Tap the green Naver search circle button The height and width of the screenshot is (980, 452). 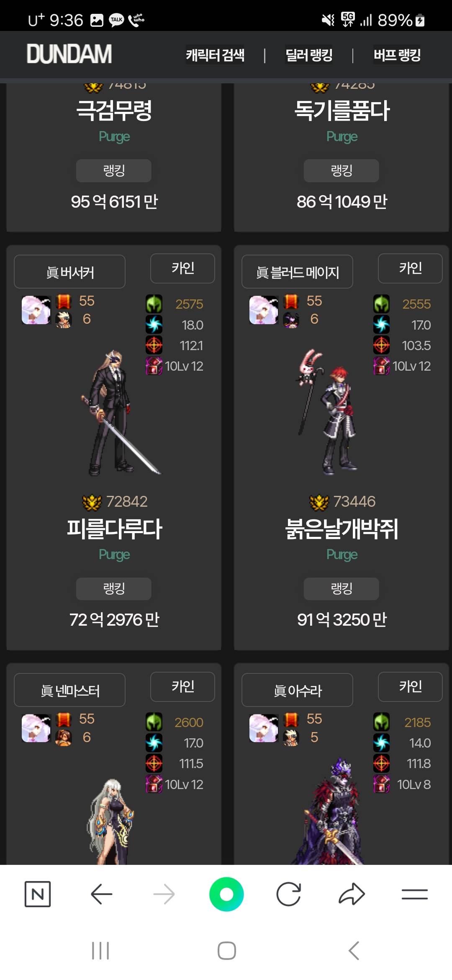(226, 894)
